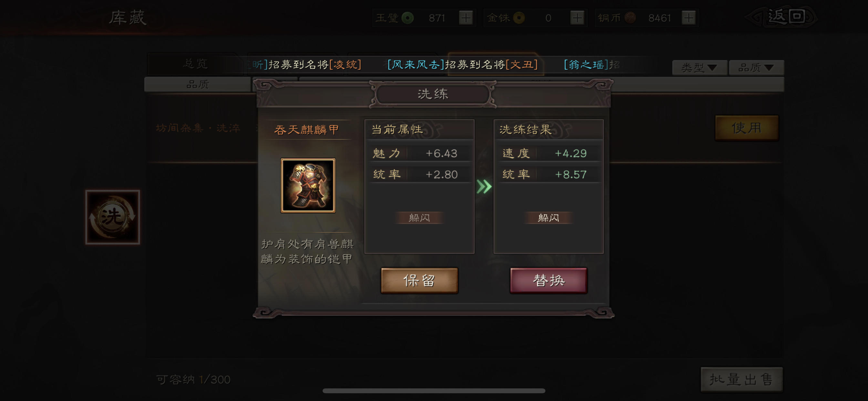Tap the green double-arrow between panels

point(484,186)
